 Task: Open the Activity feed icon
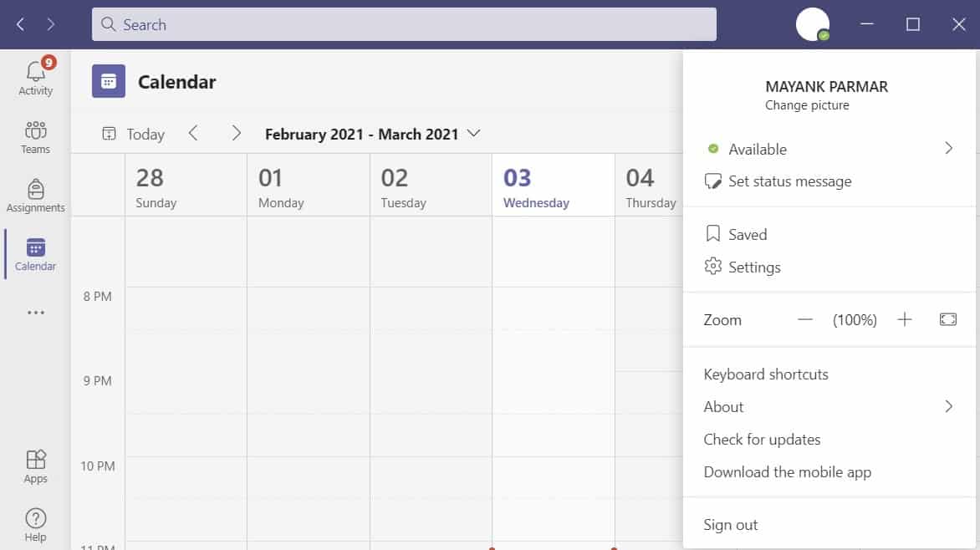click(35, 77)
